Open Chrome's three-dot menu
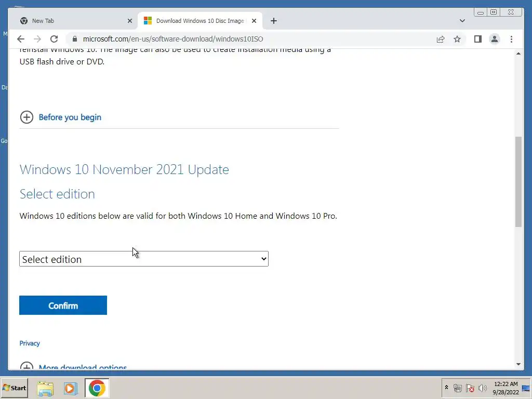 tap(511, 39)
